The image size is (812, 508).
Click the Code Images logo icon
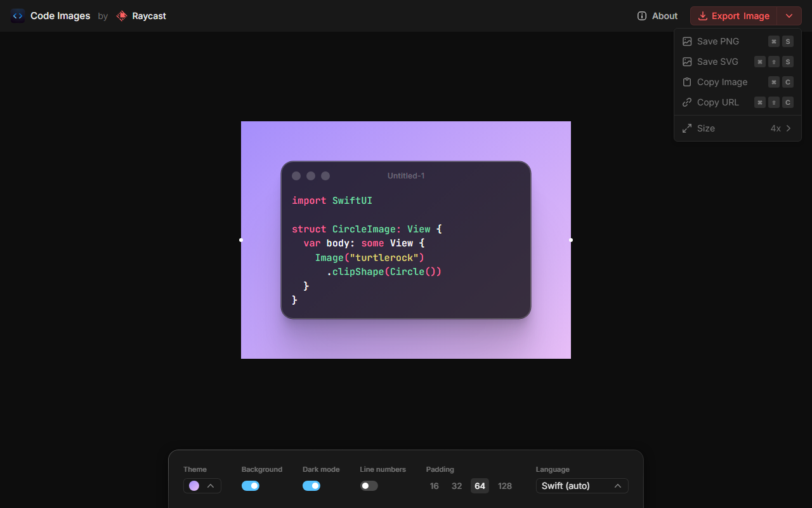18,16
